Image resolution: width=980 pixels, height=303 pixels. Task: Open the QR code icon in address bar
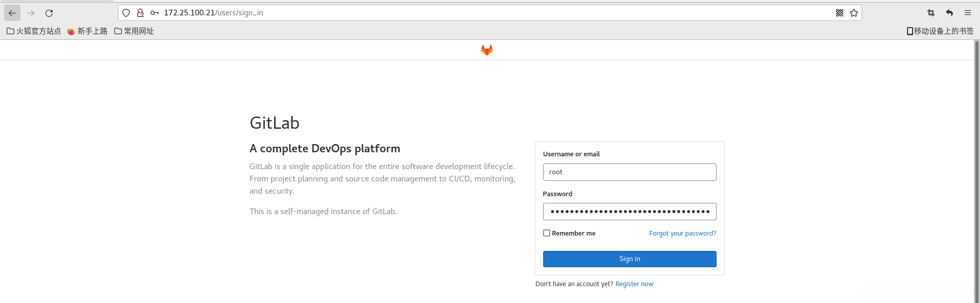pos(840,13)
